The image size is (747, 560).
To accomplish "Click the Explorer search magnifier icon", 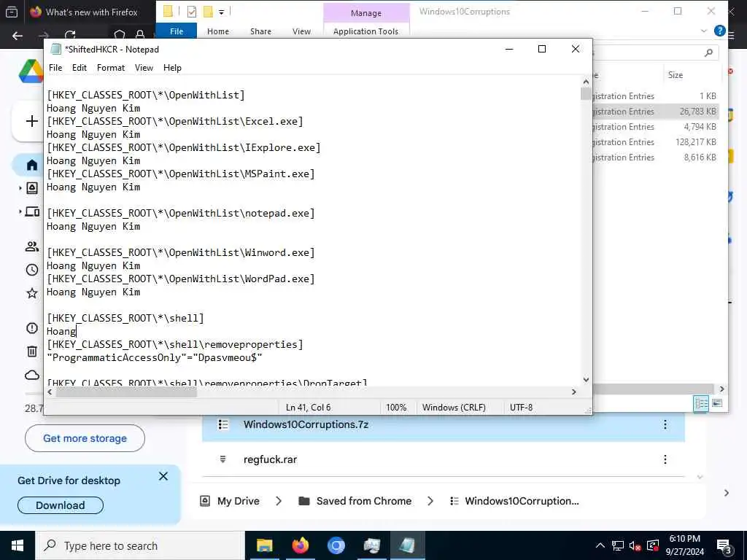I will coord(709,52).
